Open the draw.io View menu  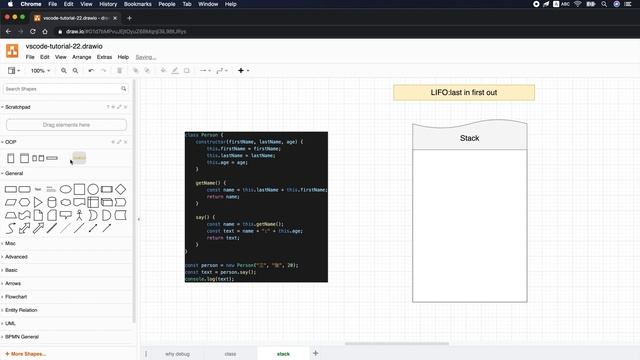click(61, 57)
